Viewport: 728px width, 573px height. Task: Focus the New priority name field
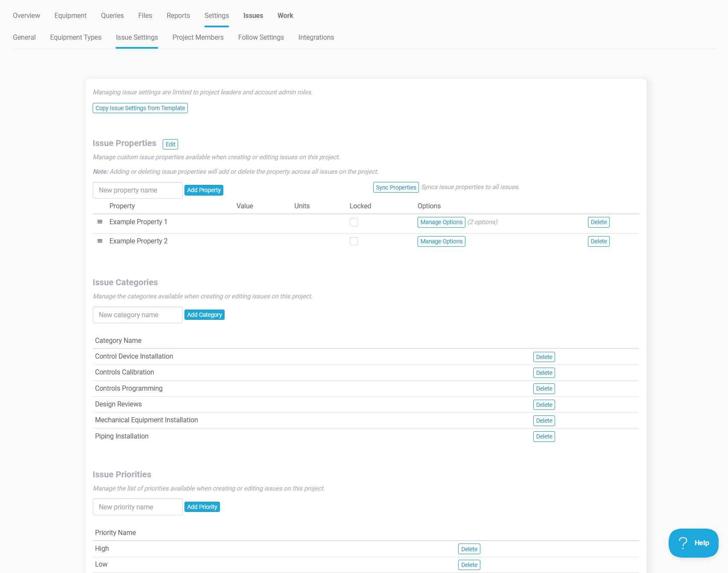click(137, 507)
